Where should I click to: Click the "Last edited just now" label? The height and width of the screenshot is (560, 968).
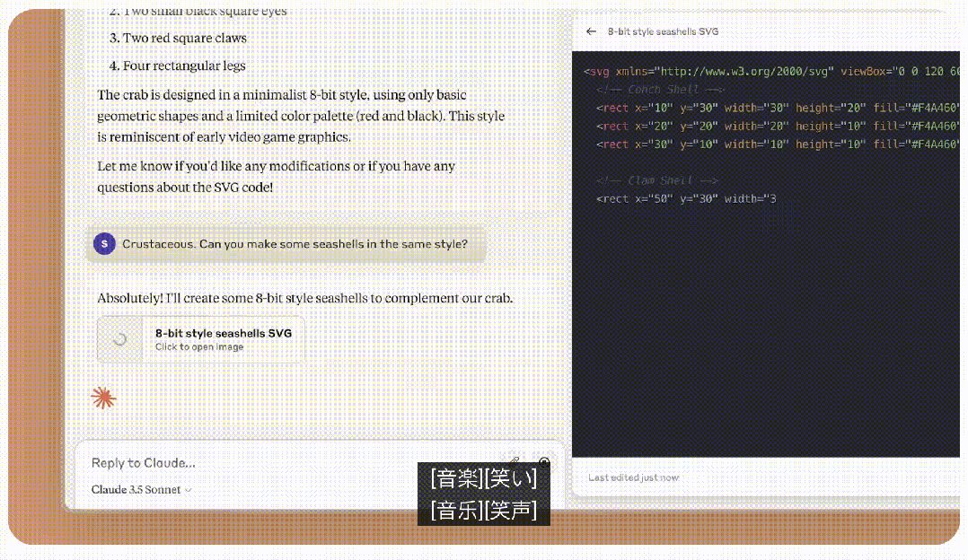click(x=633, y=477)
